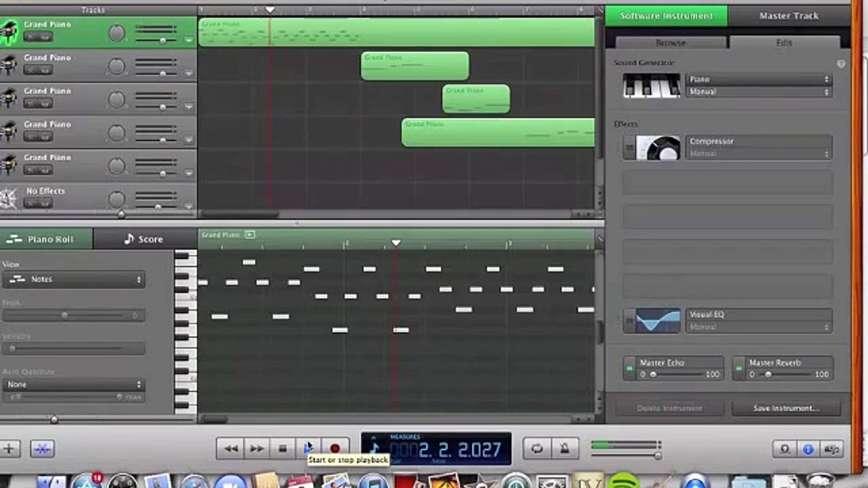Select the Grand Piano region on the first track
This screenshot has height=488, width=868.
(396, 32)
